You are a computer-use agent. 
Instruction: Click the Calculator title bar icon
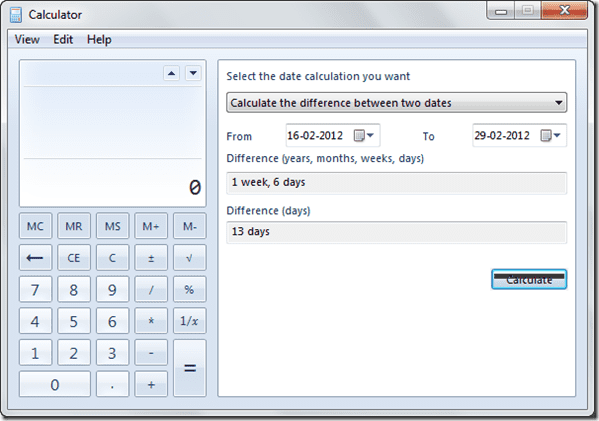pyautogui.click(x=16, y=15)
